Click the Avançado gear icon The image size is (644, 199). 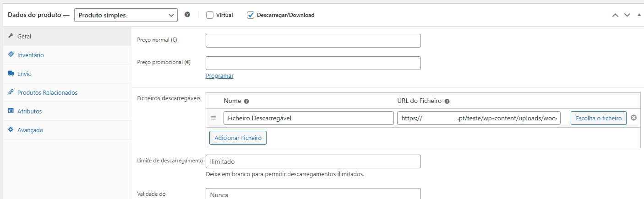(11, 129)
